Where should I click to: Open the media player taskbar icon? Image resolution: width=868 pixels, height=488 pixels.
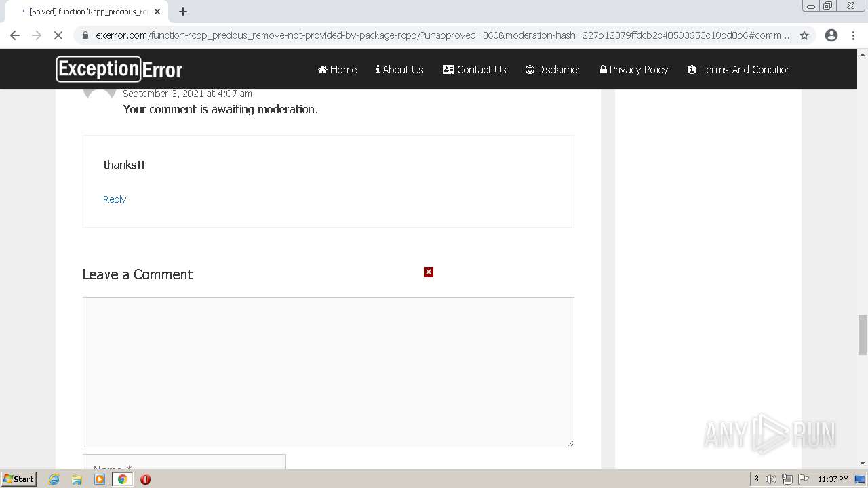(x=100, y=479)
